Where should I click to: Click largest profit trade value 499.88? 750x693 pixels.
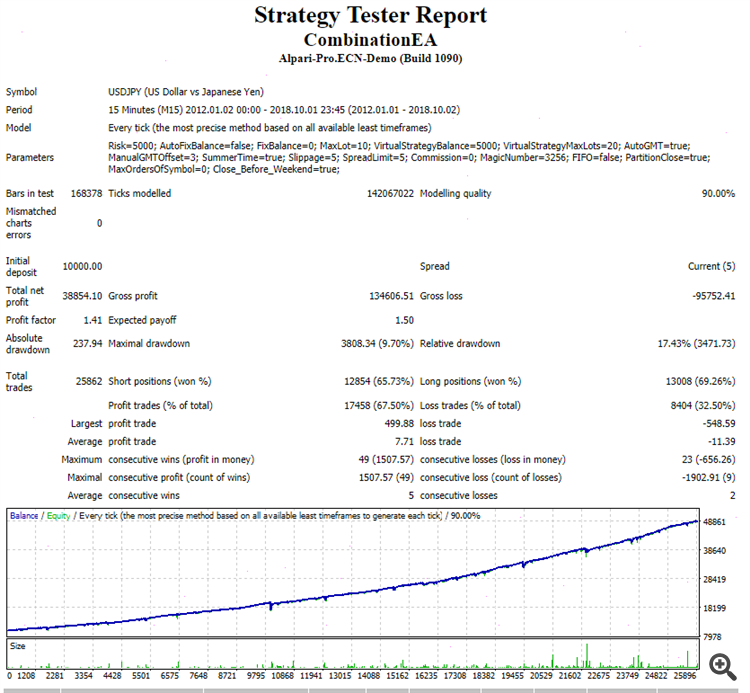click(x=399, y=424)
